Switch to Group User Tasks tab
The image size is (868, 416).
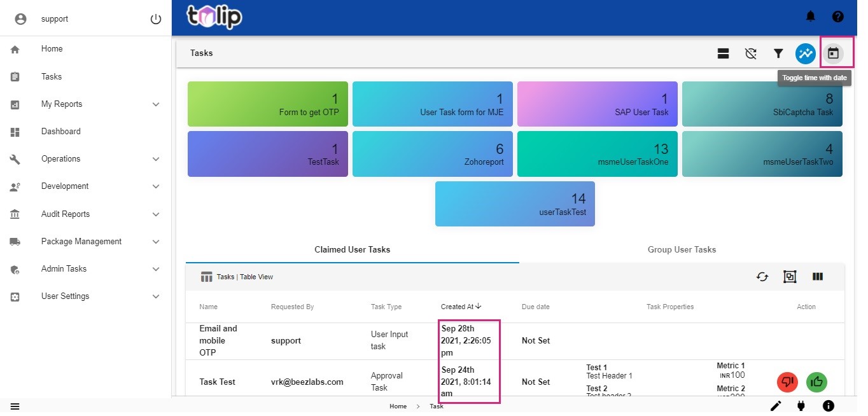682,249
